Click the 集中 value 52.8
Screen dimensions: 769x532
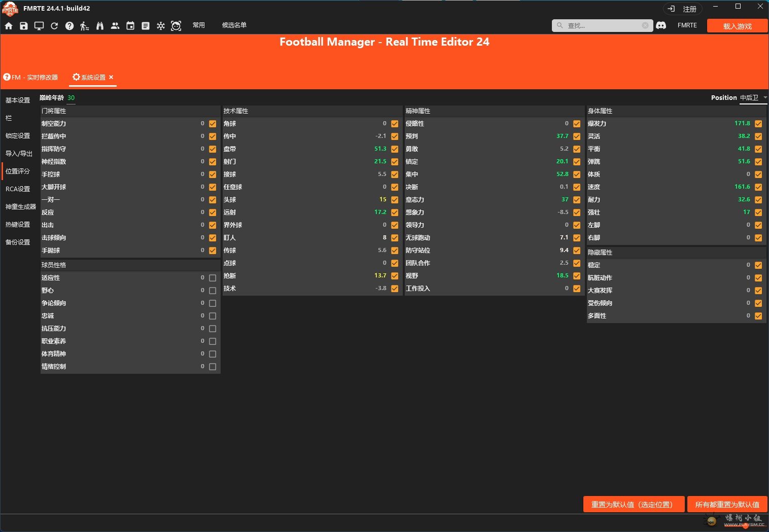click(563, 174)
